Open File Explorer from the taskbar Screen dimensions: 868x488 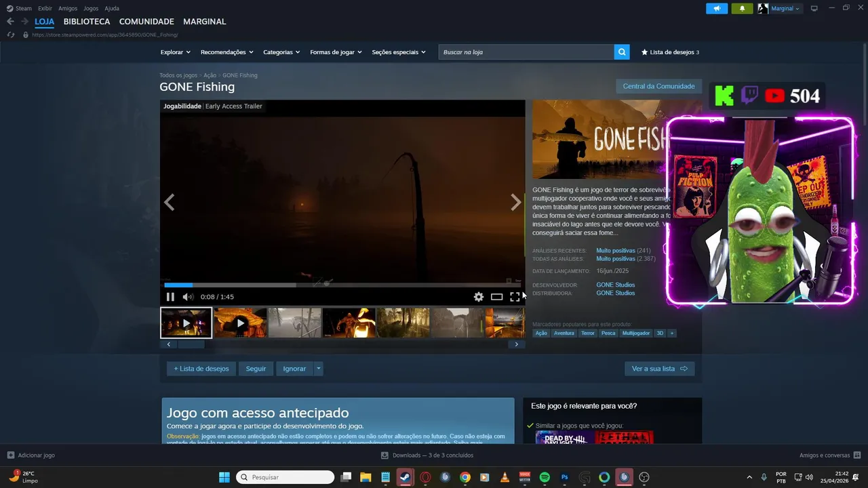tap(366, 477)
